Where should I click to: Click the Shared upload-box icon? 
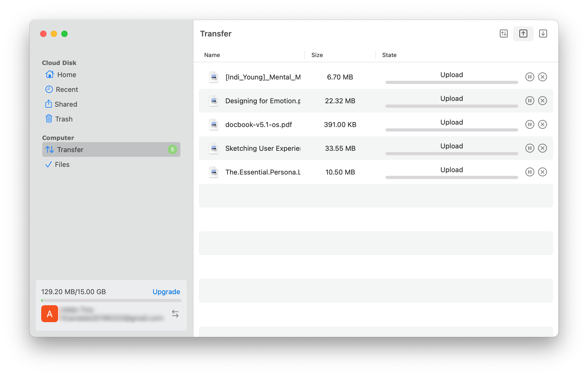pos(49,104)
